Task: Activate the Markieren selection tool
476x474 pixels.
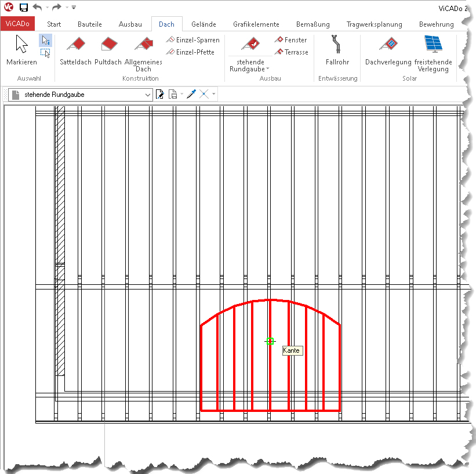Action: 21,50
